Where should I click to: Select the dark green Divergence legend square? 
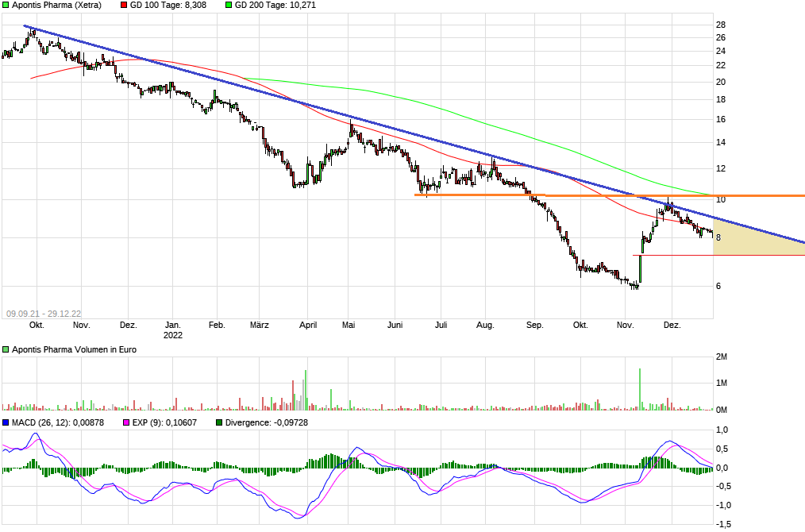(x=218, y=423)
